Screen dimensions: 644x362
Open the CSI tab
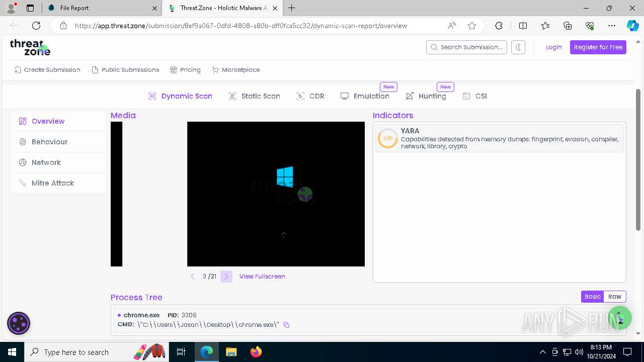[x=474, y=96]
